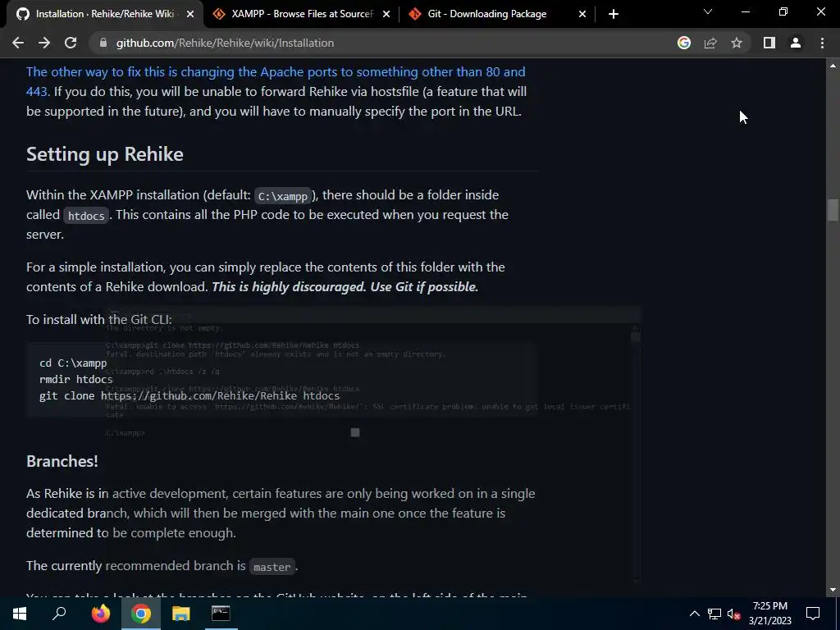Viewport: 840px width, 630px height.
Task: Open Chrome's three-dot menu
Action: tap(822, 43)
